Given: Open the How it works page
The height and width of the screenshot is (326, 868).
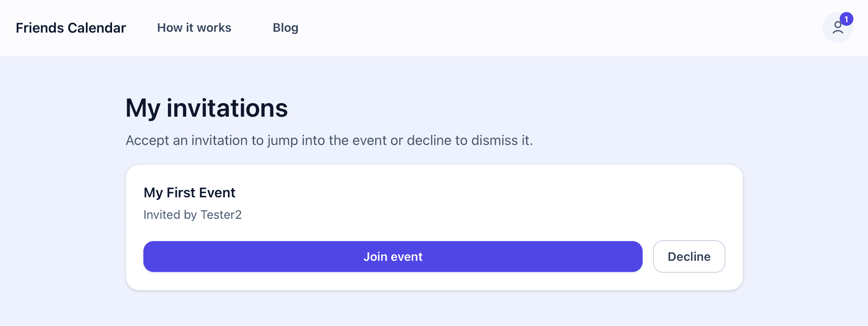Looking at the screenshot, I should (194, 27).
